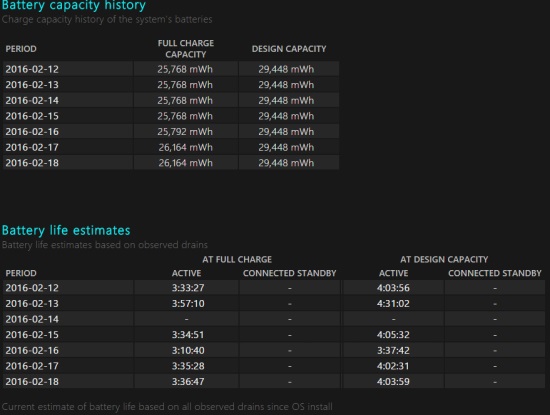The image size is (550, 415).
Task: Click the CONNECTED STANDBY header under full charge
Action: coord(289,273)
